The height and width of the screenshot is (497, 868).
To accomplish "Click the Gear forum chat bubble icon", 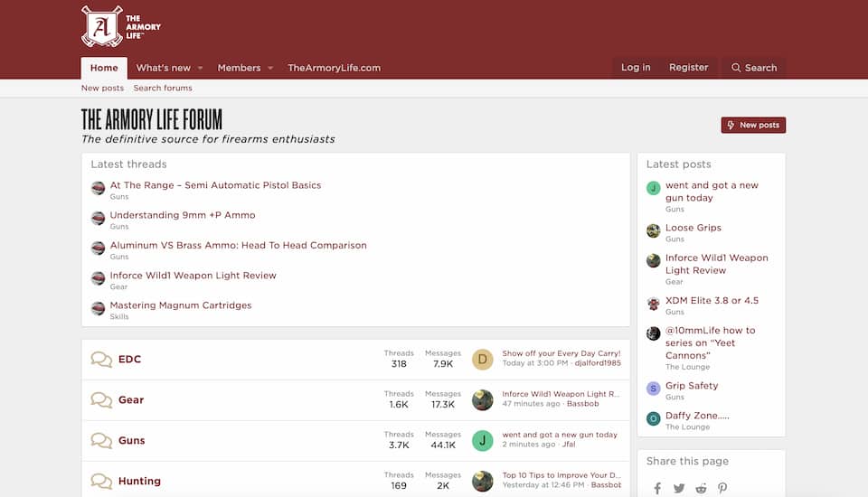I will (101, 399).
